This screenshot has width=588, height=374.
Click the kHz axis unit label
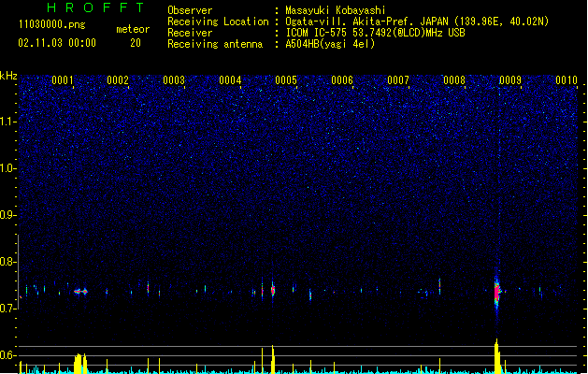(x=8, y=76)
